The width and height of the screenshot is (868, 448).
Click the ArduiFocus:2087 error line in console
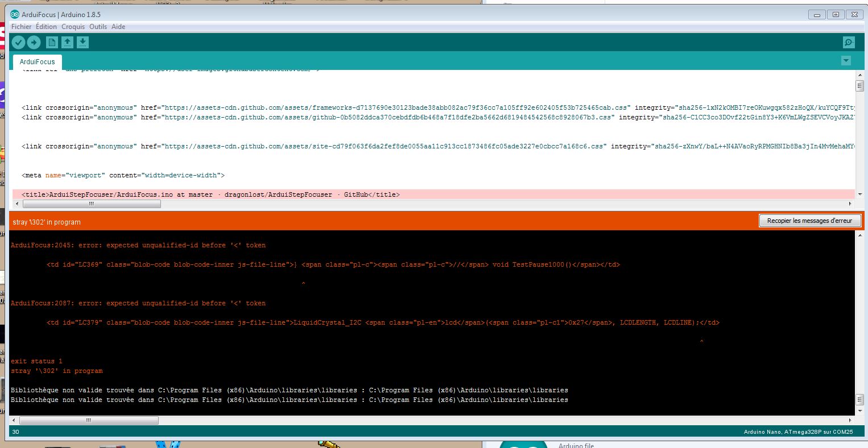tap(138, 303)
